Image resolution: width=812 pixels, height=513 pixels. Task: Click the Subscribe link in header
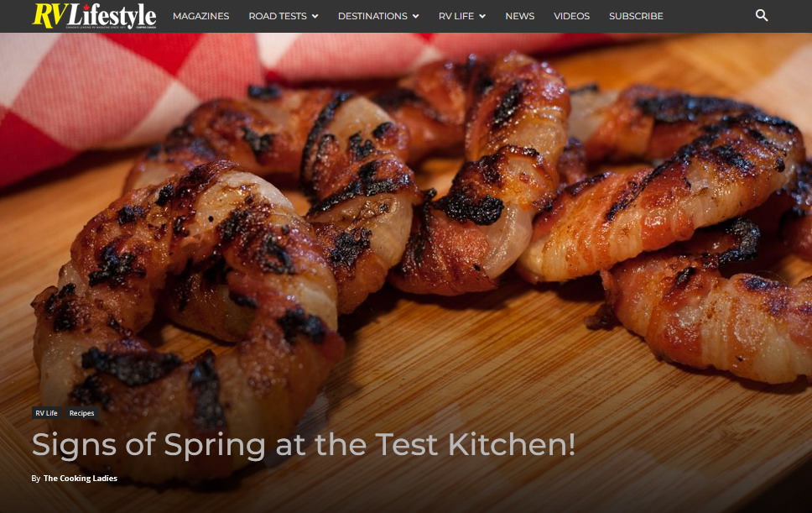click(x=636, y=16)
